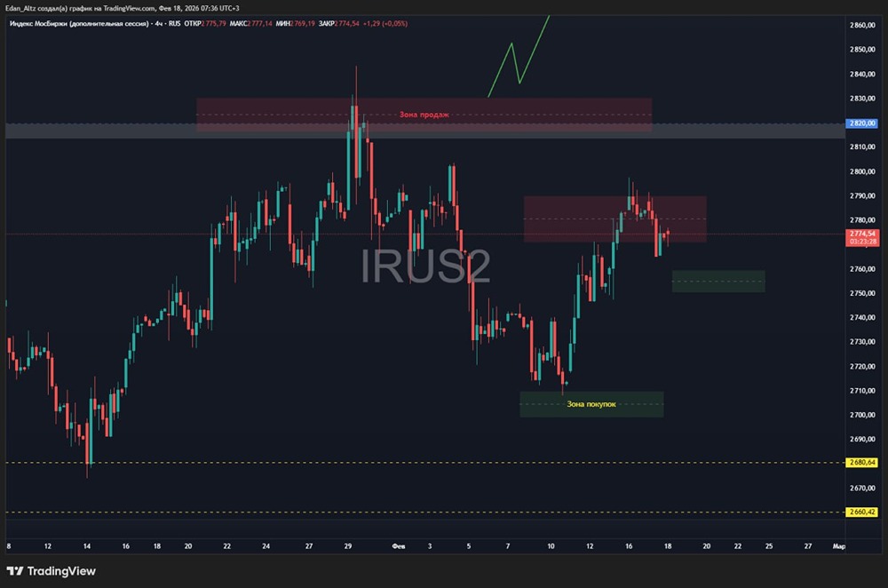Click the 2 780,00 price axis label
This screenshot has height=588, width=888.
click(862, 219)
